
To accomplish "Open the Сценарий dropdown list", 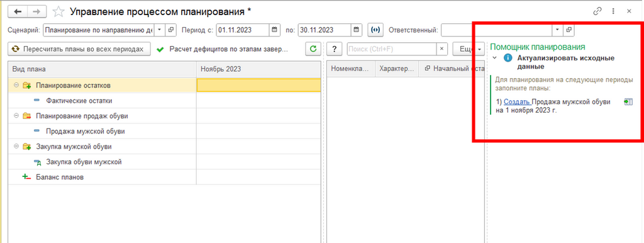I will pos(159,30).
